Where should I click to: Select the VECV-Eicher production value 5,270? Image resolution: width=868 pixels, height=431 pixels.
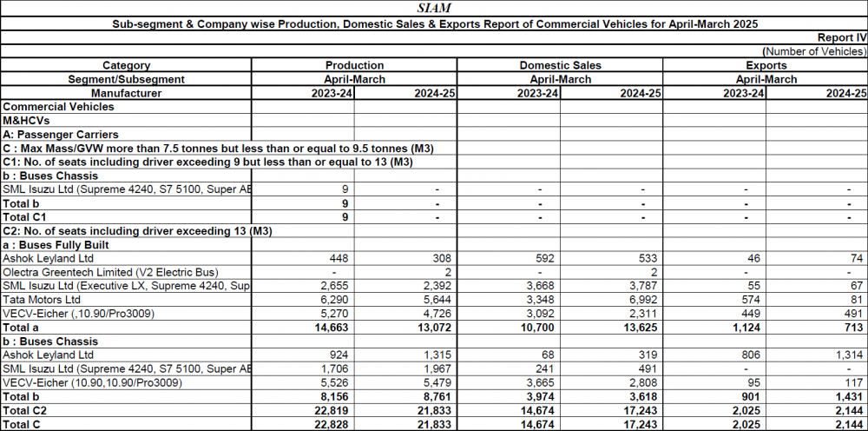pyautogui.click(x=334, y=314)
